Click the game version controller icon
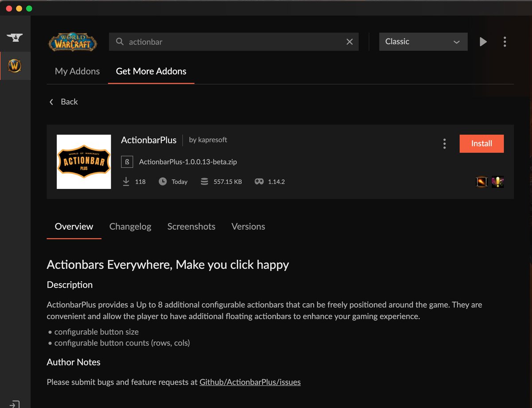The height and width of the screenshot is (408, 532). pyautogui.click(x=259, y=181)
